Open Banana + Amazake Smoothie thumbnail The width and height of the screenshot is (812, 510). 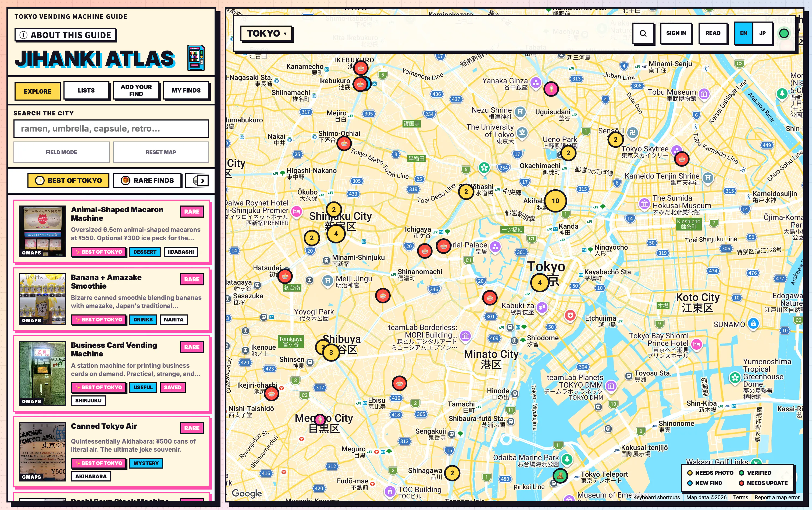coord(42,299)
